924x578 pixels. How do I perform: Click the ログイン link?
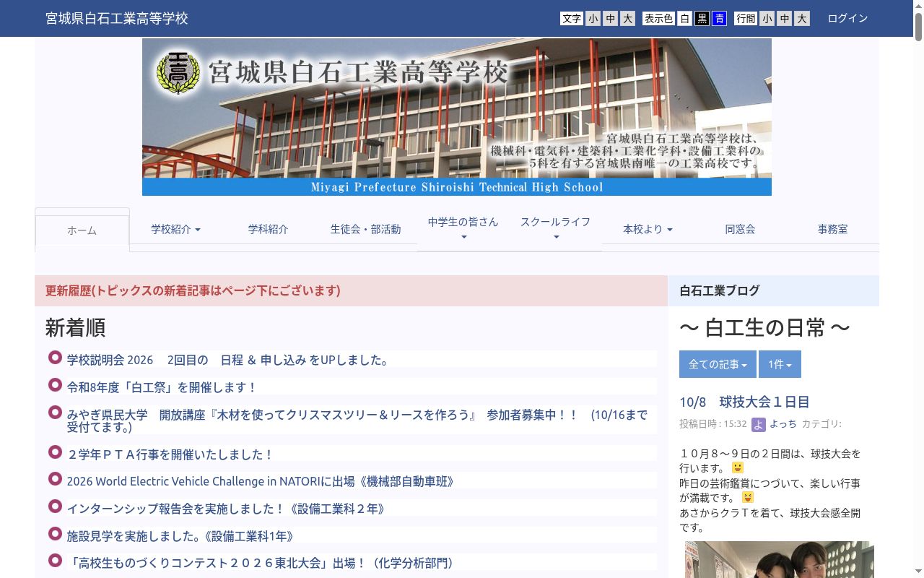[847, 18]
